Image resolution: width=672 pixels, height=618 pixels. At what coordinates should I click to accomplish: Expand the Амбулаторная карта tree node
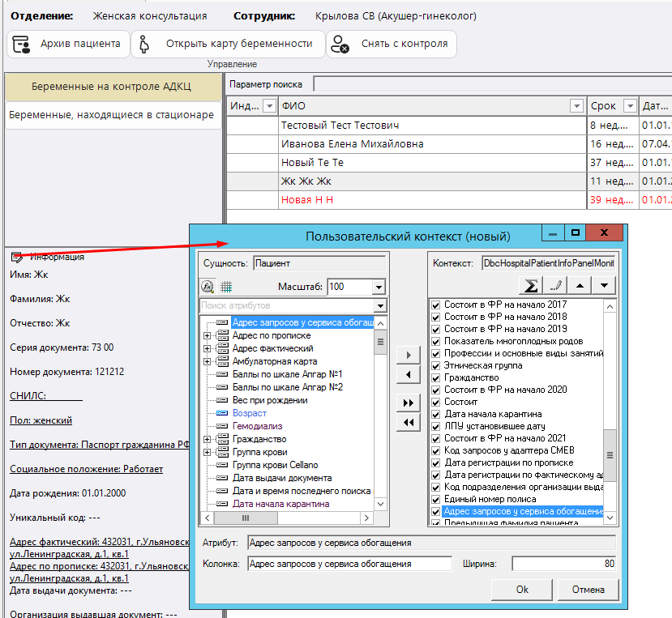pos(207,361)
